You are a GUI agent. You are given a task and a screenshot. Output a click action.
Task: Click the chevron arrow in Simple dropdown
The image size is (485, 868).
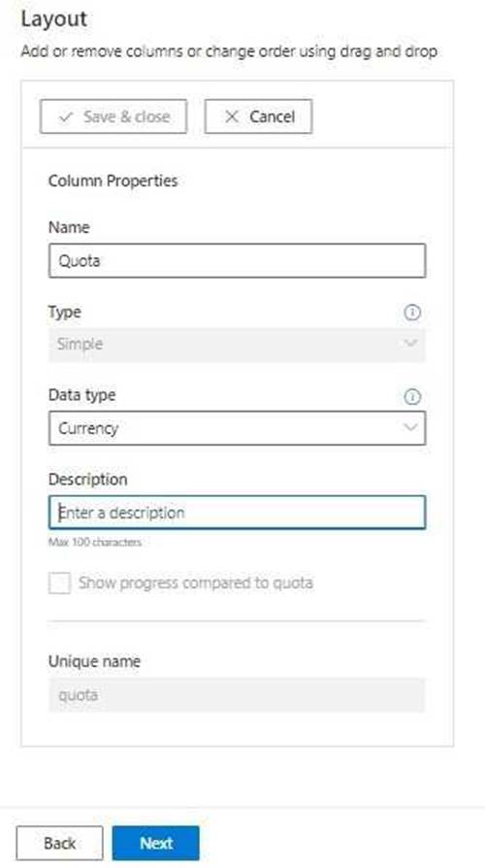[409, 343]
